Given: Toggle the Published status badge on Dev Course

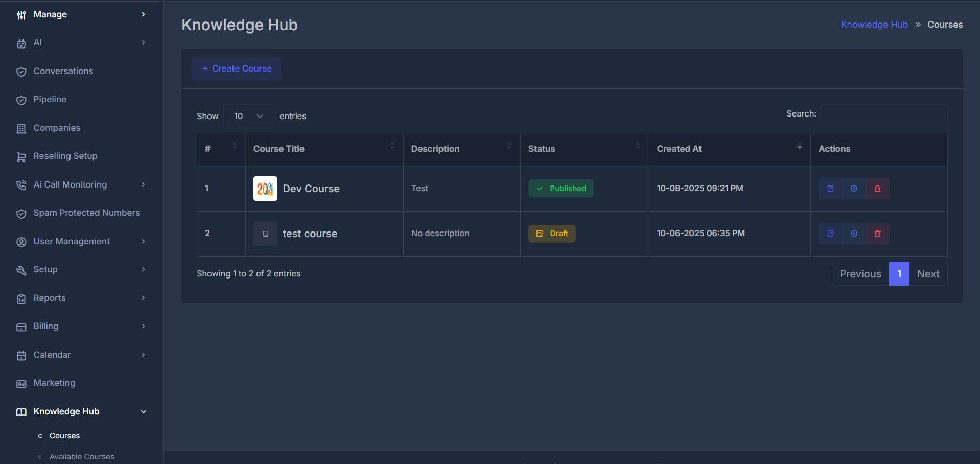Looking at the screenshot, I should [561, 188].
